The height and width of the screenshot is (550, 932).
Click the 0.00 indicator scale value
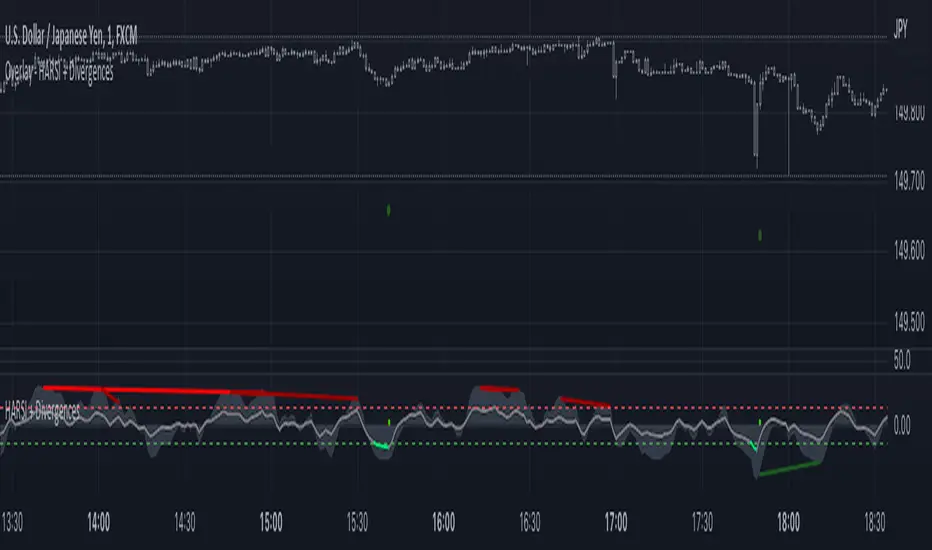pyautogui.click(x=902, y=425)
